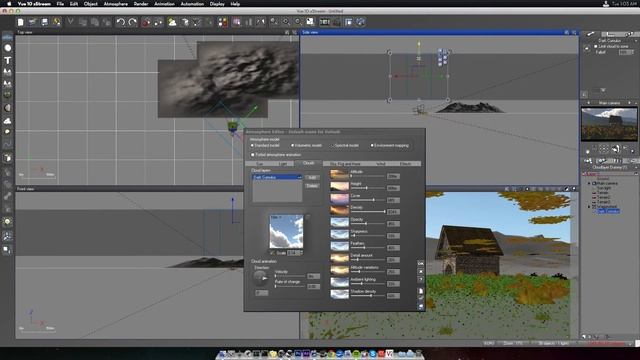The image size is (640, 360).
Task: Select Volumetric model radio button
Action: coord(292,145)
